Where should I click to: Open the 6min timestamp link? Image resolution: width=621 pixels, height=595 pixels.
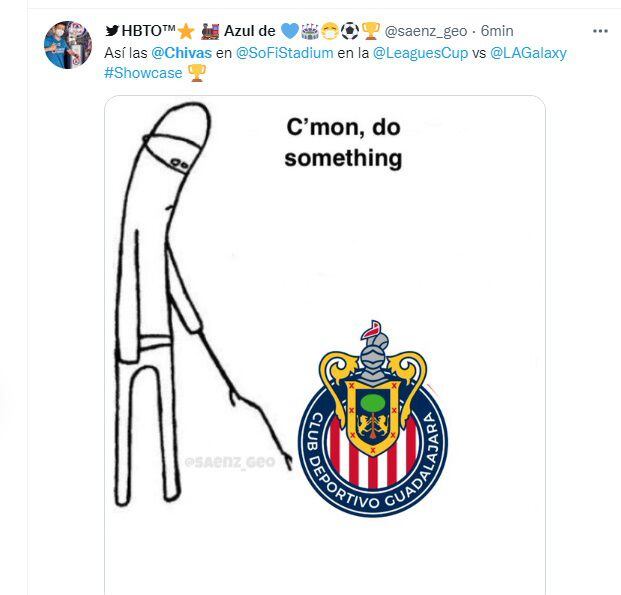coord(497,31)
